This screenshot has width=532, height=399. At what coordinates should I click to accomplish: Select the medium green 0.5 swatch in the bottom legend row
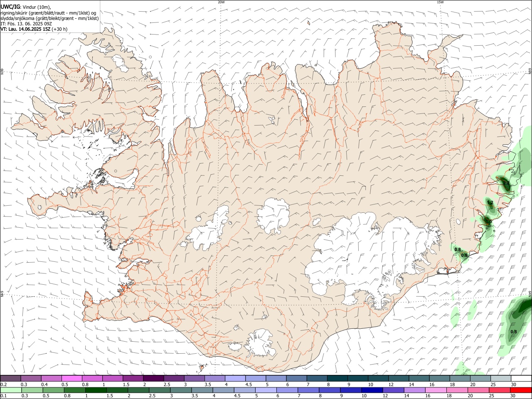click(x=54, y=390)
